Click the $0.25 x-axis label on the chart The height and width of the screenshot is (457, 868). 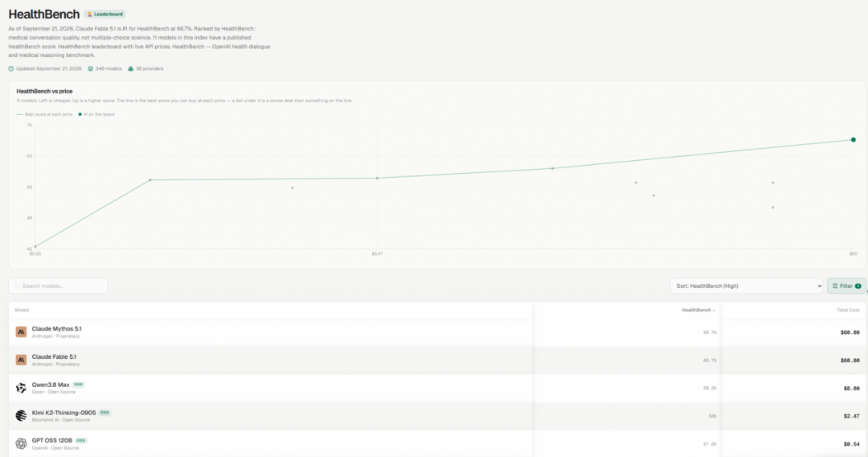coord(35,253)
